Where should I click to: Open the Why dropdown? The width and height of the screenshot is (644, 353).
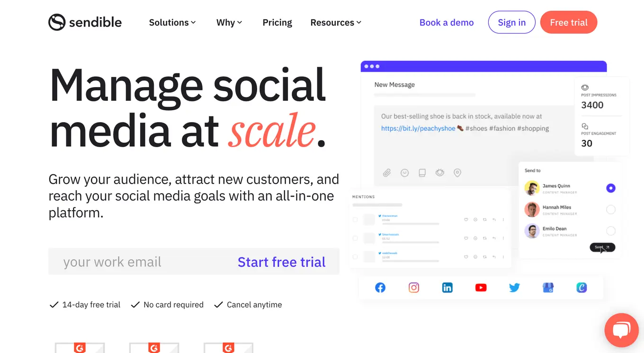[229, 22]
